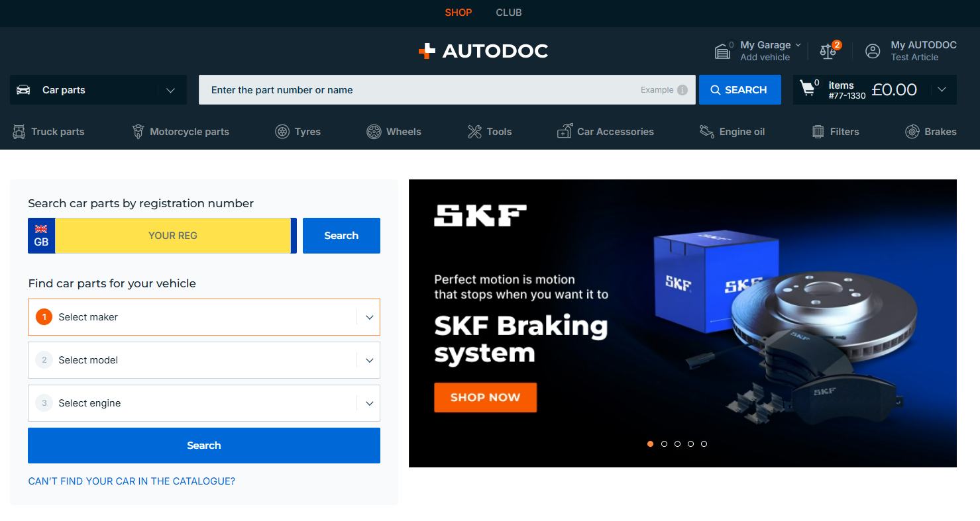Click the Car Accessories icon
Screen dimensions: 980x521
pyautogui.click(x=565, y=132)
